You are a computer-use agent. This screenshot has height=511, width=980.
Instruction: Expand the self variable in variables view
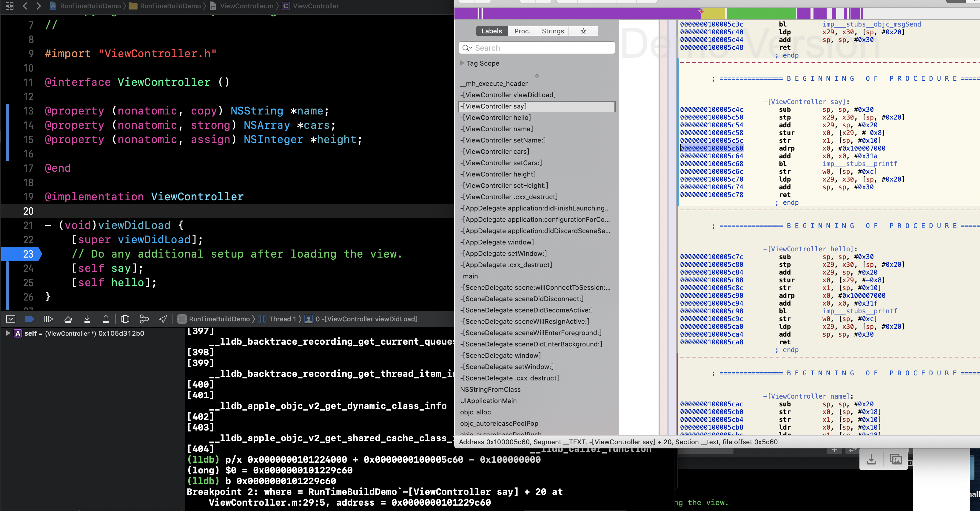click(x=8, y=333)
